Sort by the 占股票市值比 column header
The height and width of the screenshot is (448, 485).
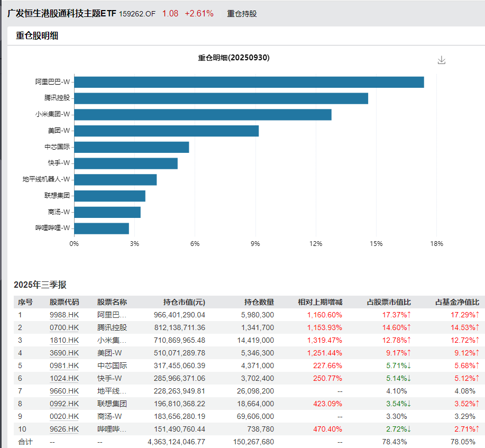(389, 302)
